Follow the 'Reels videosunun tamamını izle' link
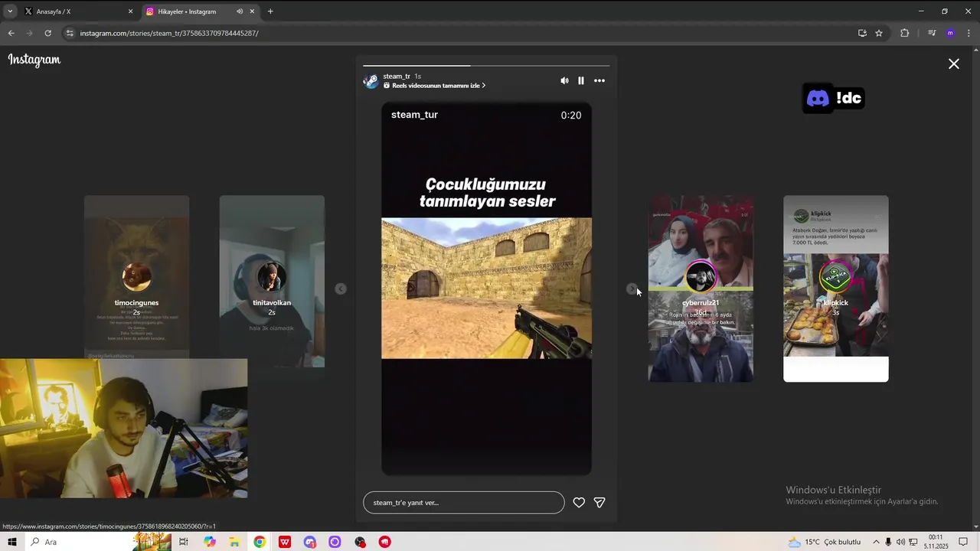This screenshot has width=980, height=551. [435, 86]
